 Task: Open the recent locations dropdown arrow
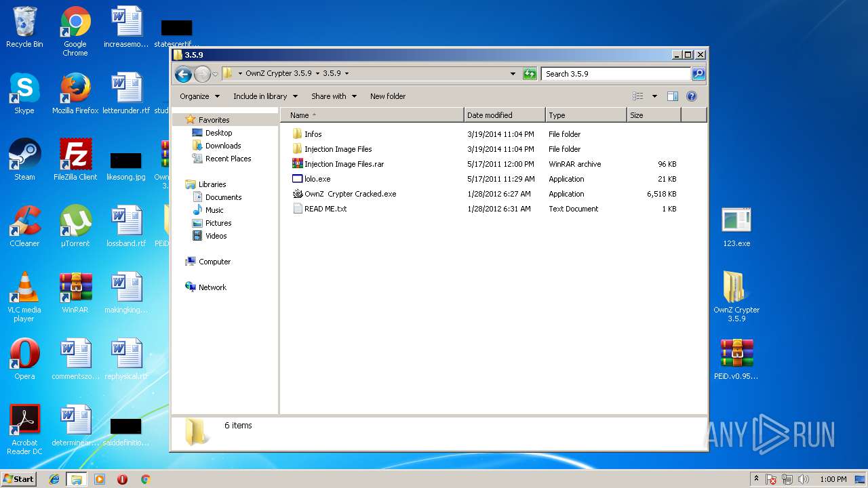[x=215, y=74]
